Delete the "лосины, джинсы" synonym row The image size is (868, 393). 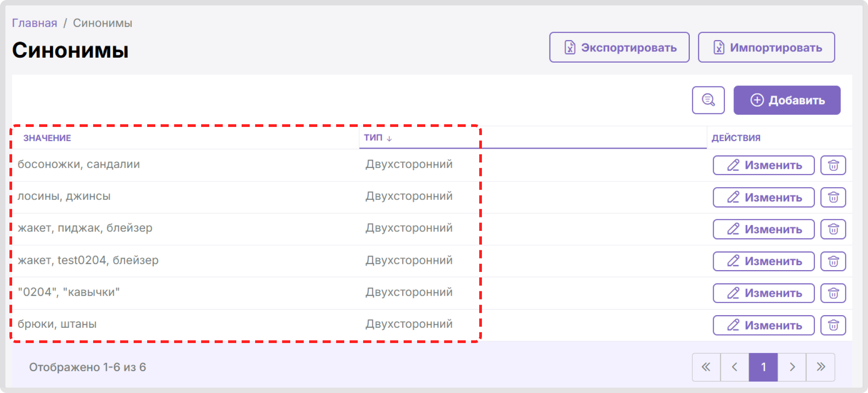833,197
